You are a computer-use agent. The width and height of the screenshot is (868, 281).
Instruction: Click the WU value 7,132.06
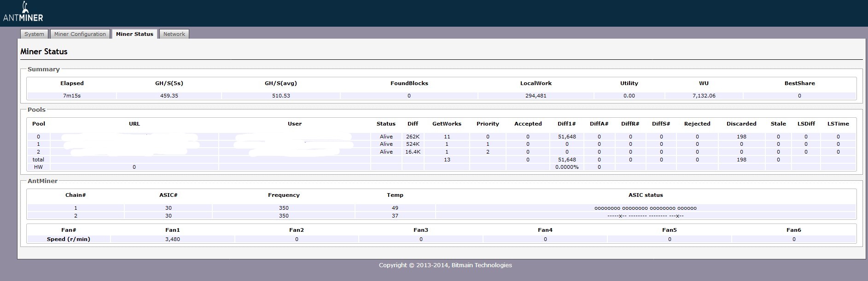click(x=704, y=96)
